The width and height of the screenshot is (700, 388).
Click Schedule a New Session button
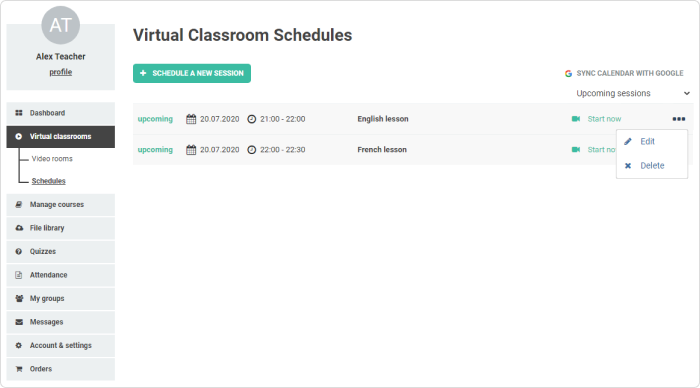pos(192,73)
